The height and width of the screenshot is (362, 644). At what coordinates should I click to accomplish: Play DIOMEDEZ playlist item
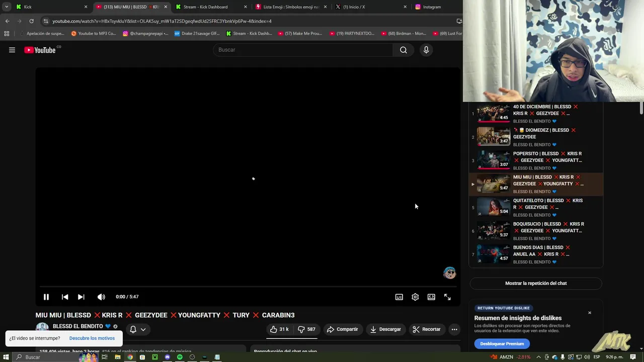(536, 137)
